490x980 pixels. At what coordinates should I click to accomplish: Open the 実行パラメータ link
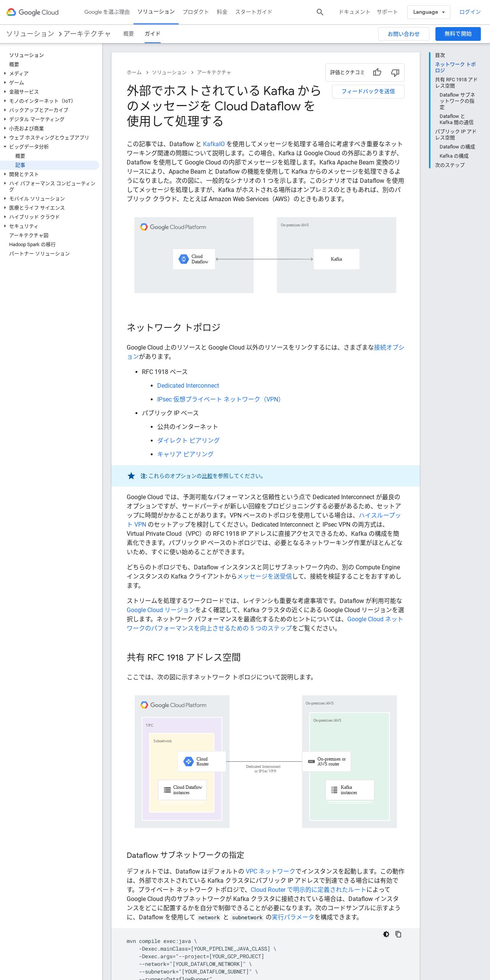coord(293,917)
